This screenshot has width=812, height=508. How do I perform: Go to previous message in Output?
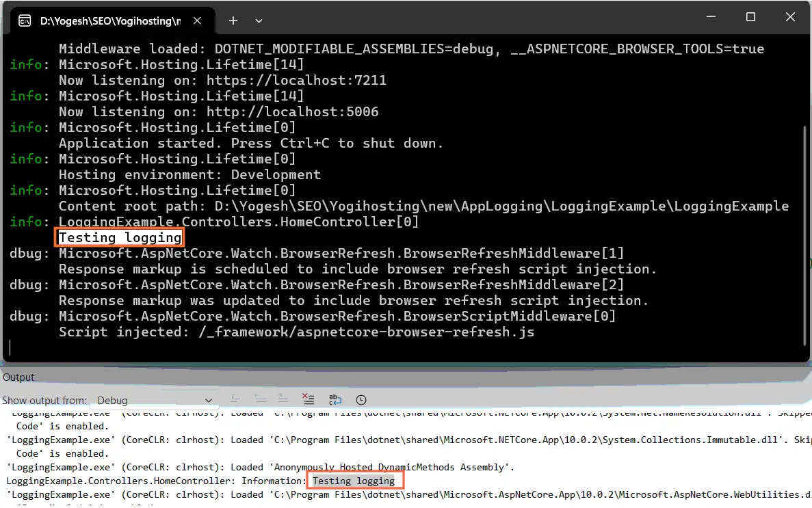pyautogui.click(x=260, y=399)
